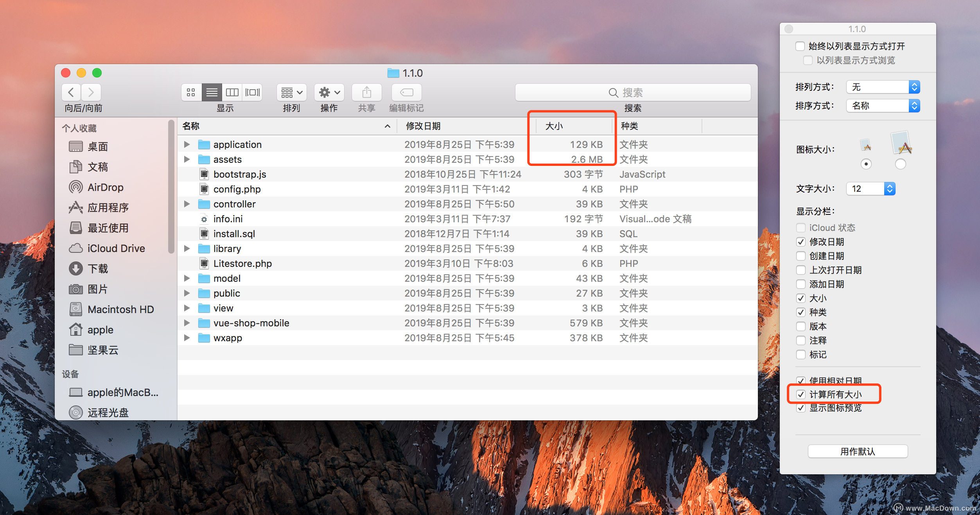
Task: Open the 排列方式 dropdown
Action: (x=883, y=87)
